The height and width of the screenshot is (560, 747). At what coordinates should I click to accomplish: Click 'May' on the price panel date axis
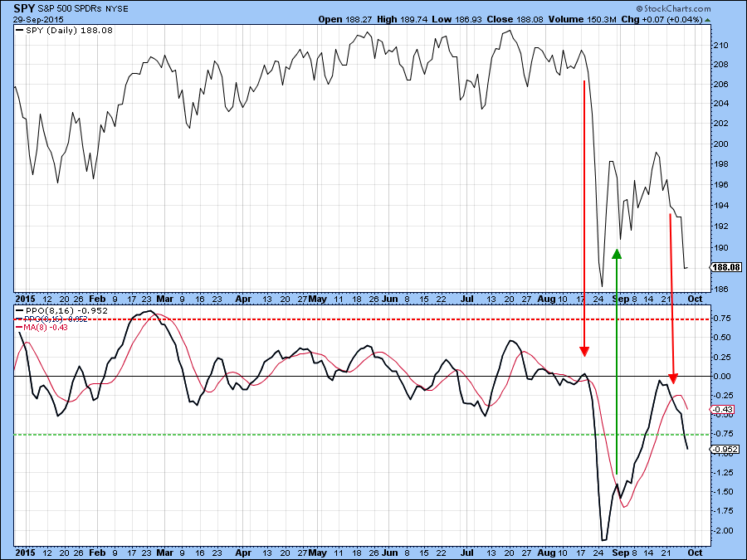pos(317,299)
